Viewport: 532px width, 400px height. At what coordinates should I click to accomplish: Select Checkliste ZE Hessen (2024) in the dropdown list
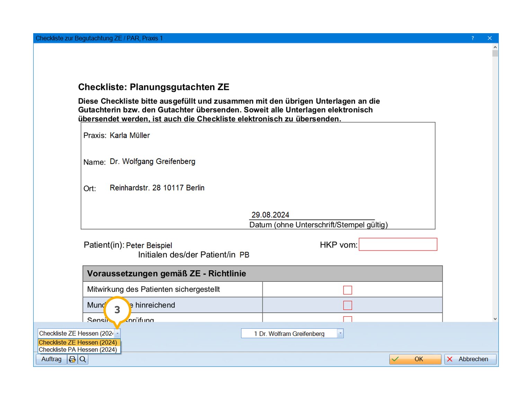click(x=79, y=342)
